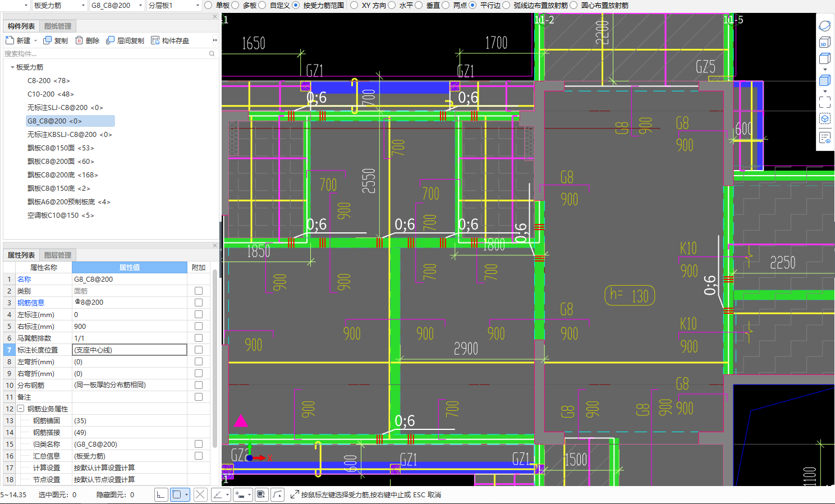Click the 复制 copy component button
The width and height of the screenshot is (835, 504).
(x=56, y=40)
